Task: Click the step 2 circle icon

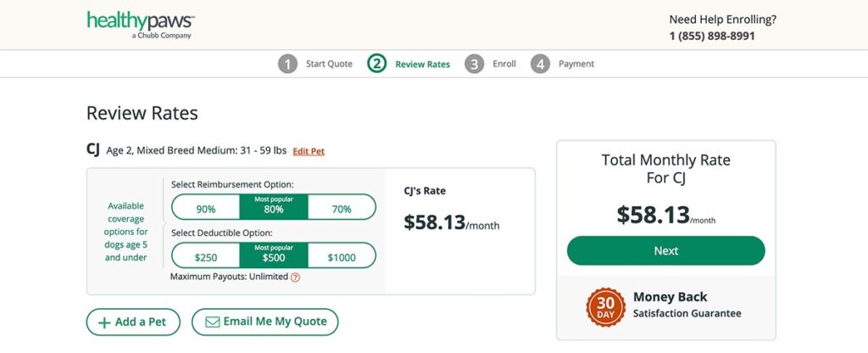Action: [x=376, y=64]
